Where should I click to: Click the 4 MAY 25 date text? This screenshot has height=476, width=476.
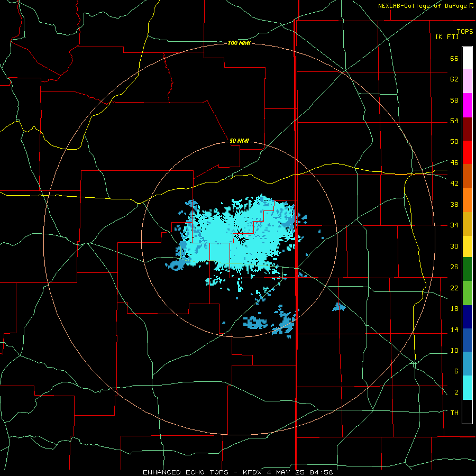(286, 472)
